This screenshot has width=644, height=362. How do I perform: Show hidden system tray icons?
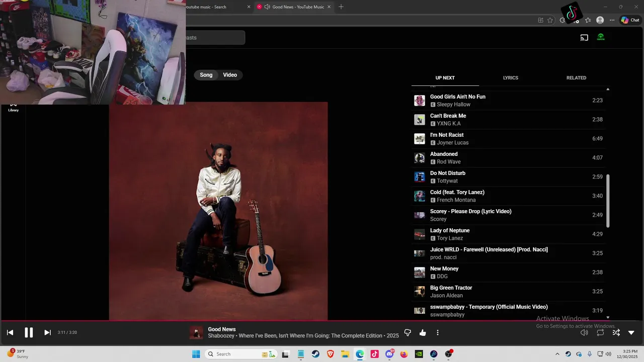click(557, 354)
